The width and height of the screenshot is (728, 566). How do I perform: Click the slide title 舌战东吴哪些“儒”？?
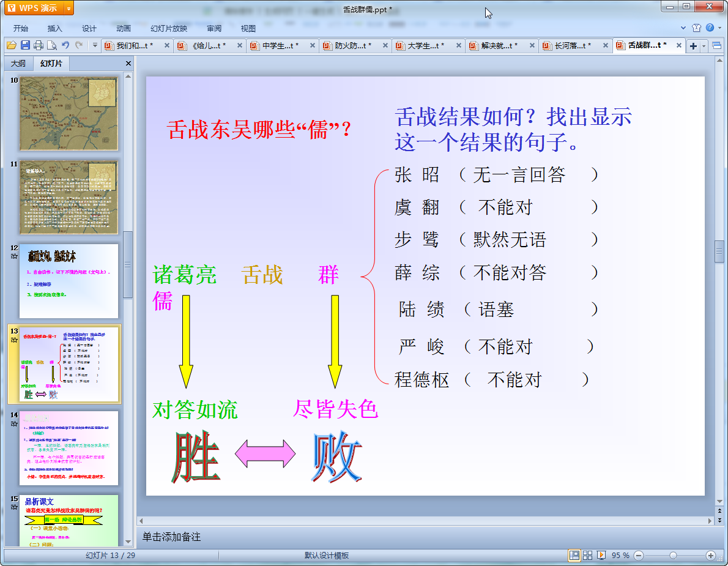259,130
